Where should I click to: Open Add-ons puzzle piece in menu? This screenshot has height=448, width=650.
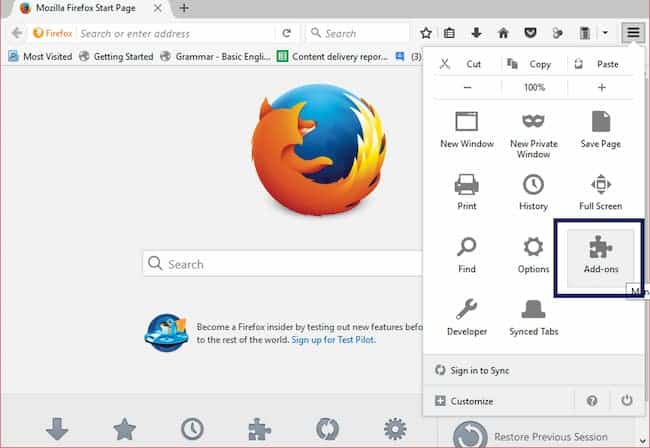coord(601,259)
